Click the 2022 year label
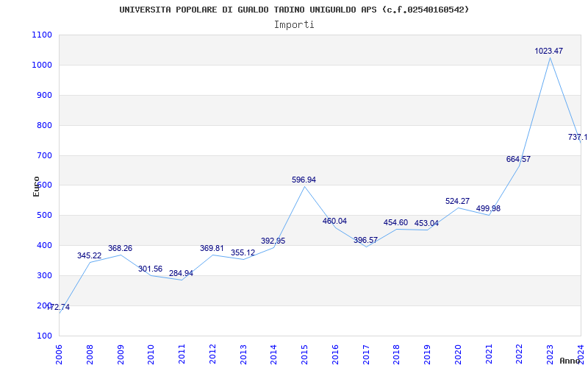The height and width of the screenshot is (368, 588). [520, 355]
